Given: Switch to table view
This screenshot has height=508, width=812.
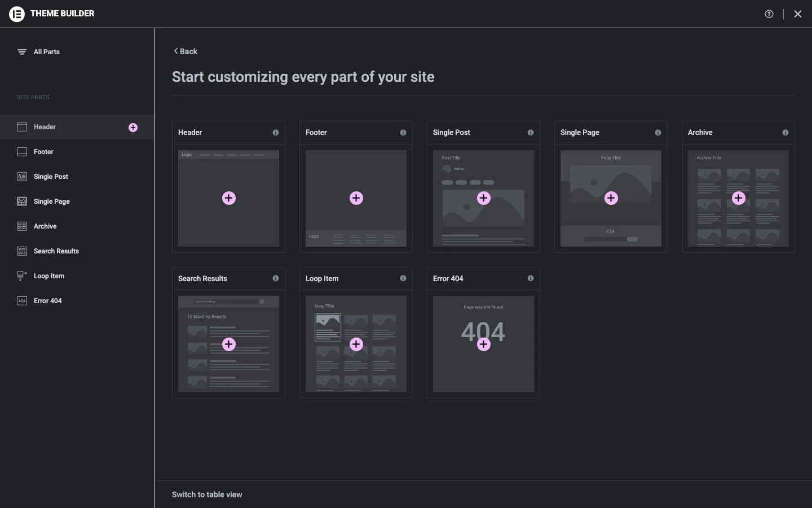Looking at the screenshot, I should tap(207, 494).
